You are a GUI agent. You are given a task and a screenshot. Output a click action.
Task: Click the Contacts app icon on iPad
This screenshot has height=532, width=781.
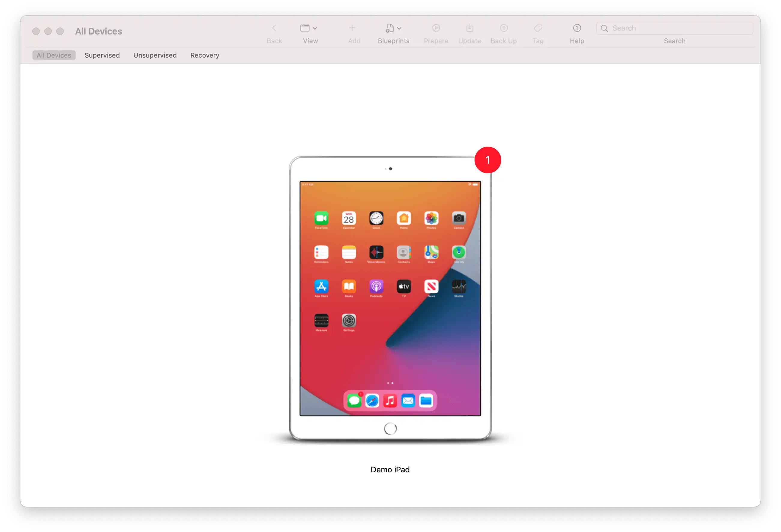pyautogui.click(x=404, y=252)
